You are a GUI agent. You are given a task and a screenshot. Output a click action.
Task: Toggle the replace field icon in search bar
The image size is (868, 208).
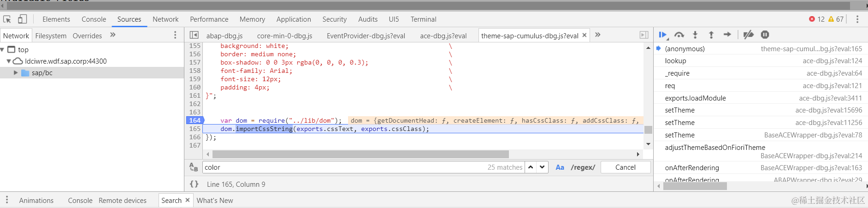[194, 167]
